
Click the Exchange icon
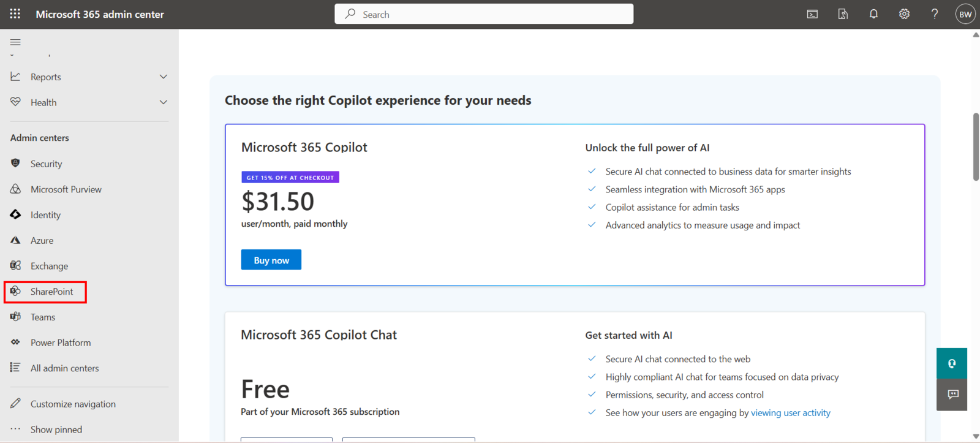[15, 265]
